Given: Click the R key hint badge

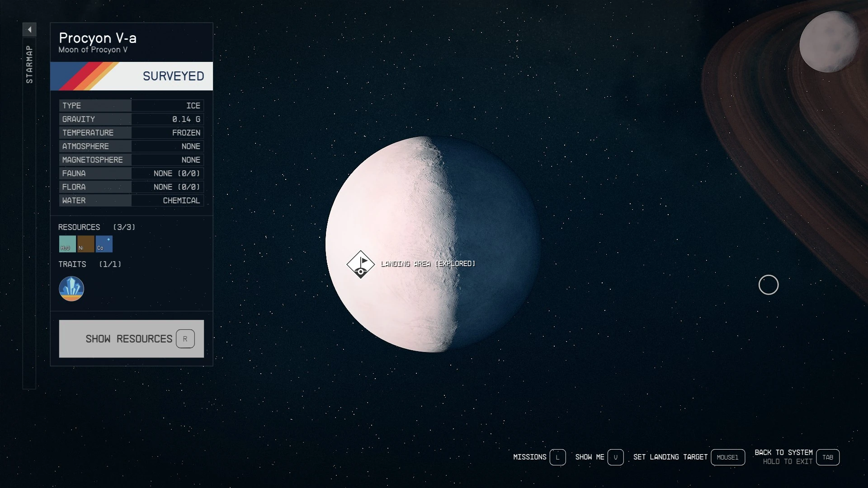Looking at the screenshot, I should pos(185,339).
